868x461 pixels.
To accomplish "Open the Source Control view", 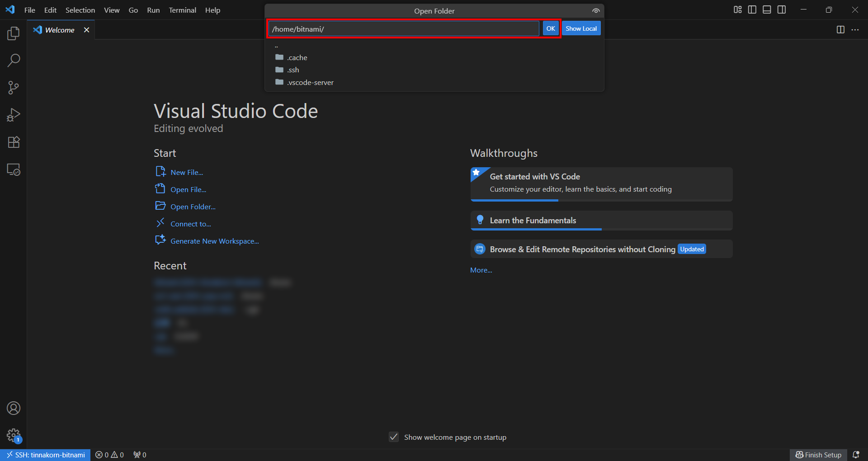I will (x=14, y=88).
